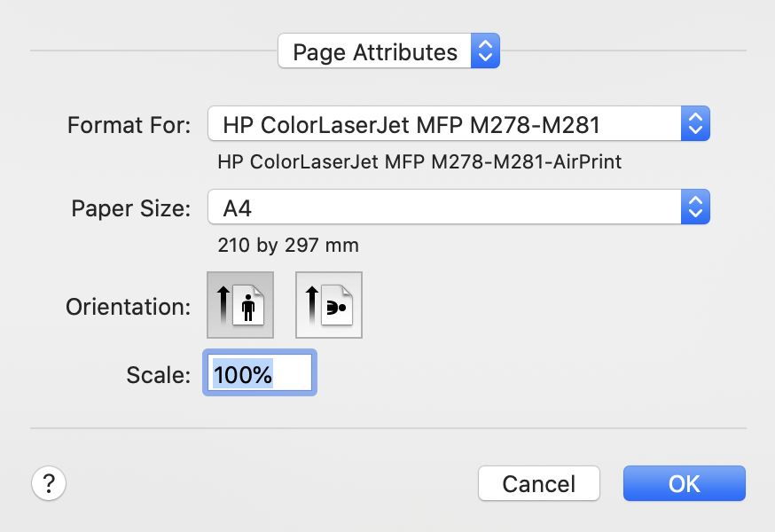Click the blue chevrons on the Paper Size field
This screenshot has width=775, height=532.
tap(695, 207)
